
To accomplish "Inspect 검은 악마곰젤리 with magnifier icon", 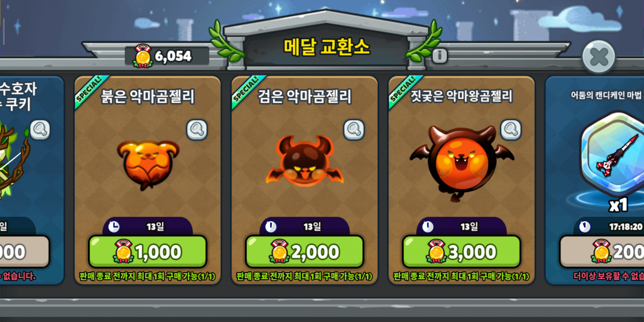I will (354, 129).
